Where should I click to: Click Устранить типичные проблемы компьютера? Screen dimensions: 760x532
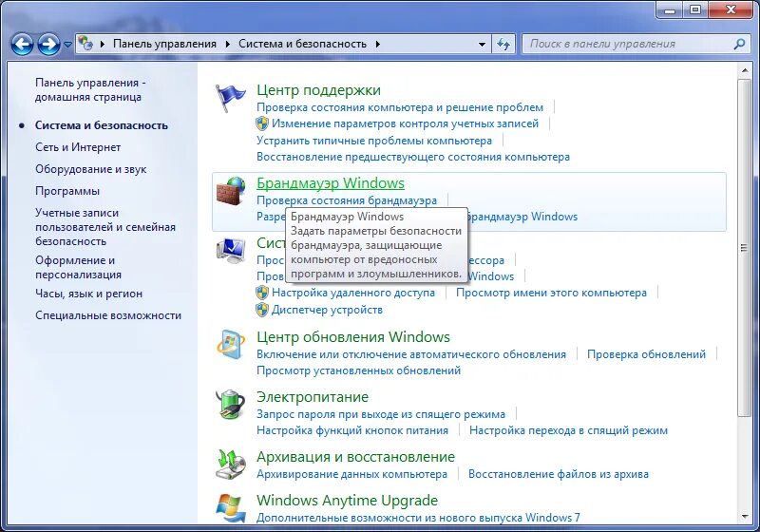pyautogui.click(x=374, y=141)
